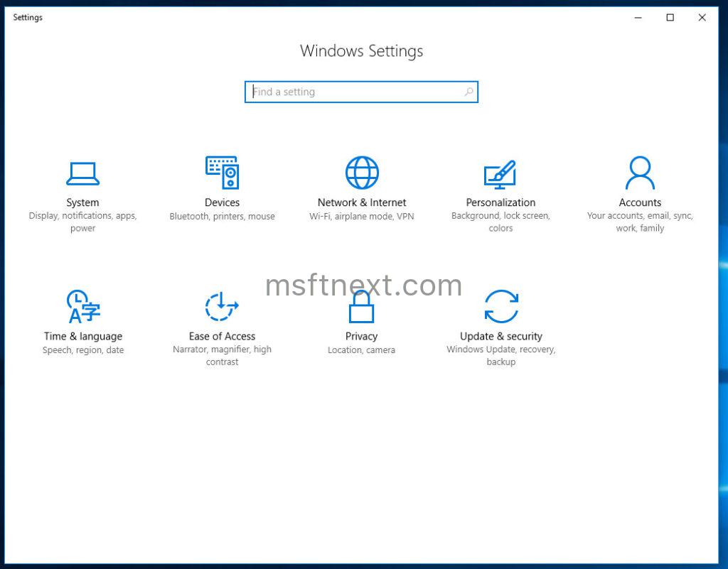Click 'Your accounts, email, sync, work, family' text
This screenshot has width=728, height=569.
point(640,222)
